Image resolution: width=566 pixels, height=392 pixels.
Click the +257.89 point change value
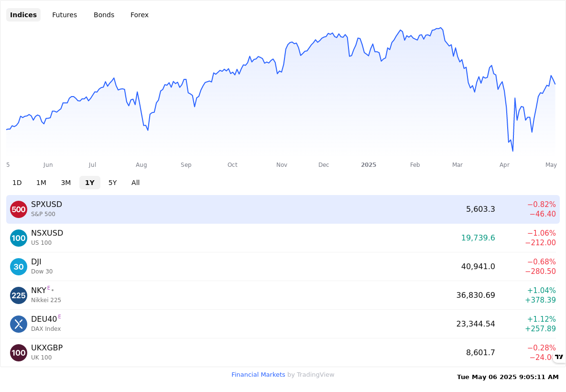[540, 328]
